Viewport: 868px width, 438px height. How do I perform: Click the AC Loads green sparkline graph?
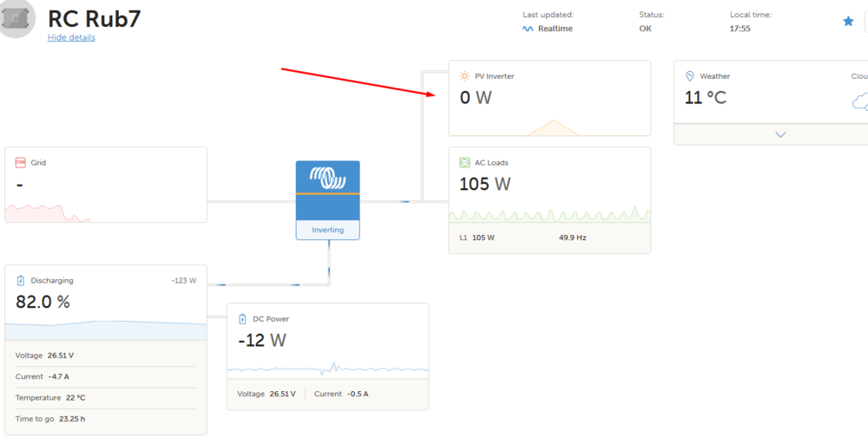pos(549,214)
